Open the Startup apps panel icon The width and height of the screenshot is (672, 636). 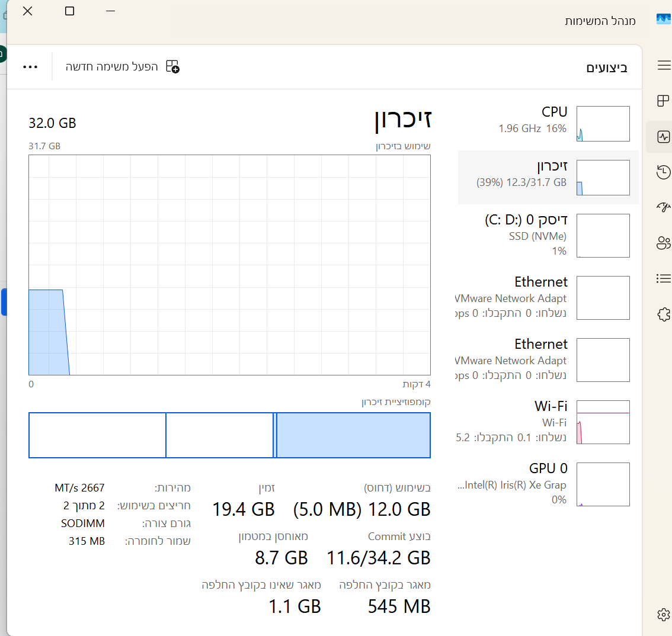pyautogui.click(x=663, y=207)
